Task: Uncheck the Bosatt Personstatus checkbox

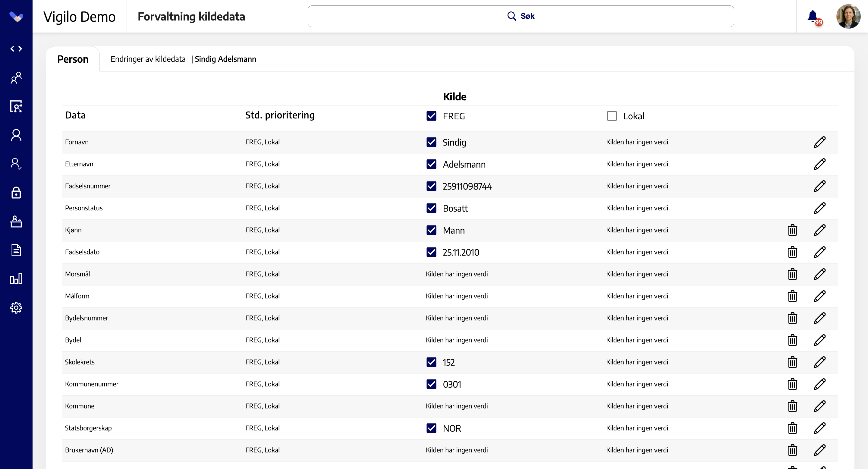Action: [x=431, y=208]
